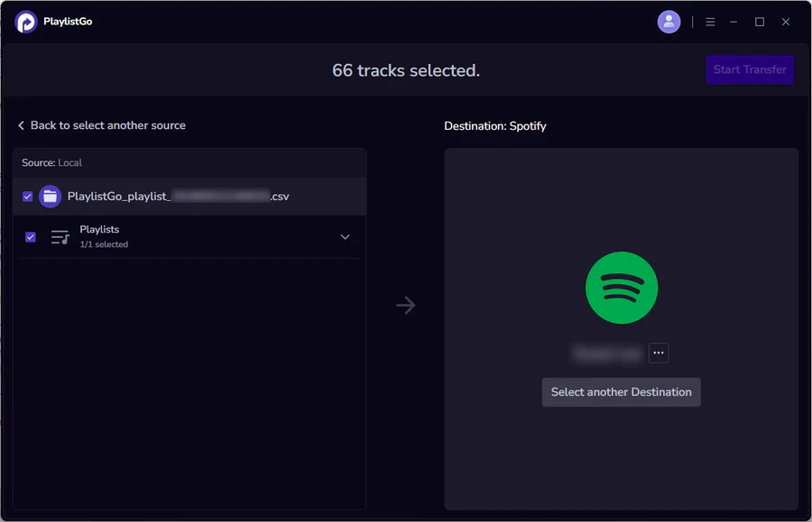Minimize the PlaylistGo window
The height and width of the screenshot is (522, 812).
[734, 22]
